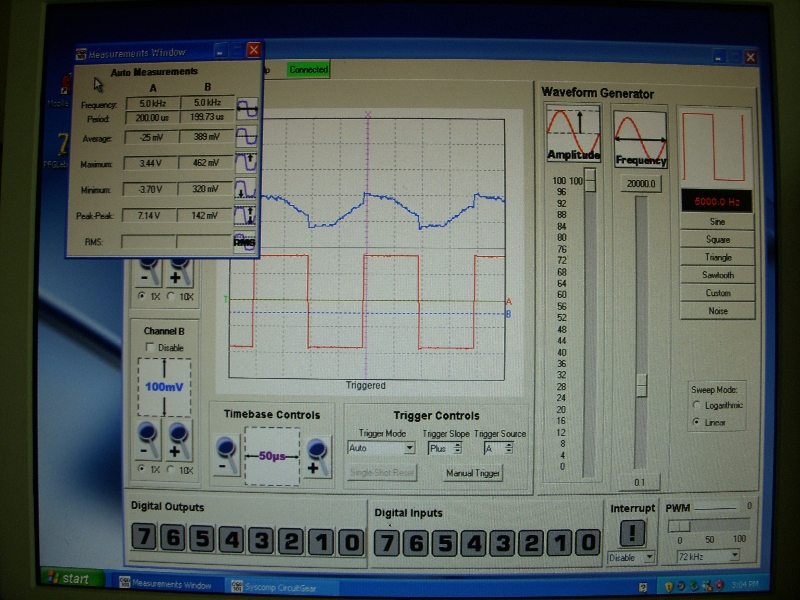Click the Minimum measurement icon
The width and height of the screenshot is (800, 600).
245,189
